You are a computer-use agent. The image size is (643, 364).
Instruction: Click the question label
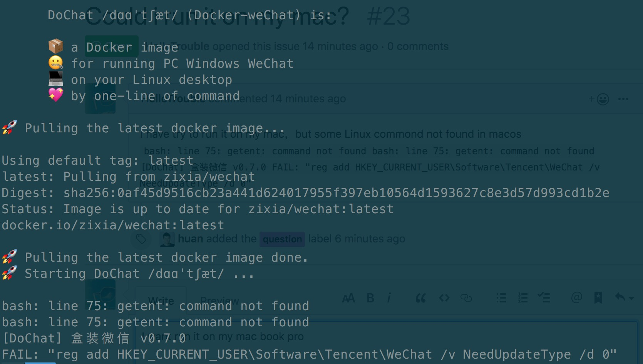[282, 239]
